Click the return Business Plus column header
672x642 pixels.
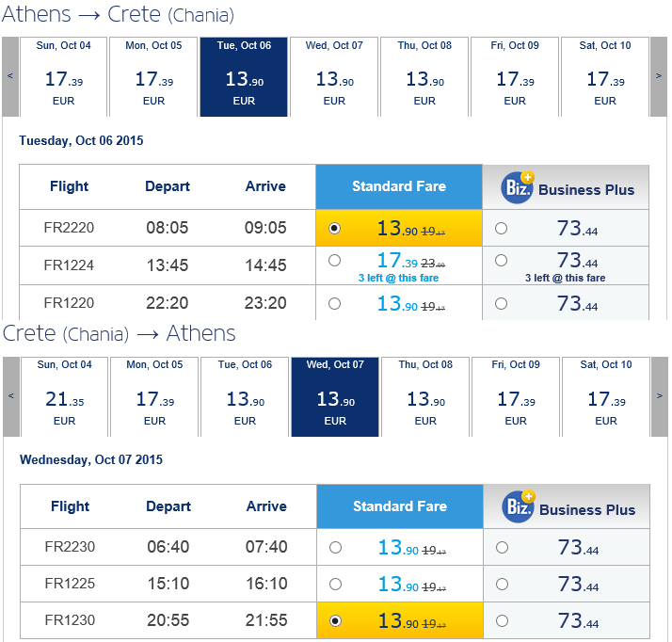(567, 506)
